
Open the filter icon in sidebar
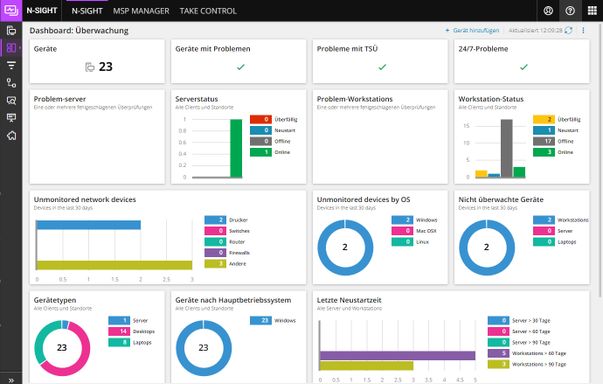(11, 65)
